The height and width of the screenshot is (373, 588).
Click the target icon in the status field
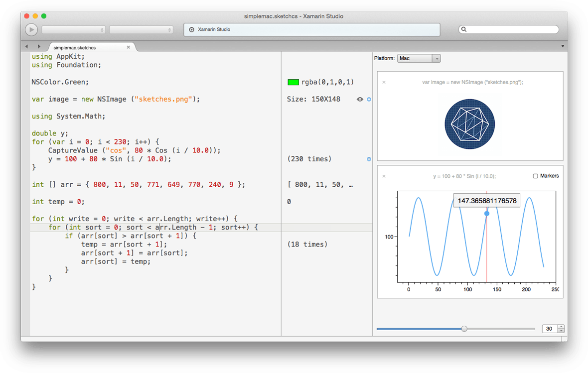click(192, 29)
